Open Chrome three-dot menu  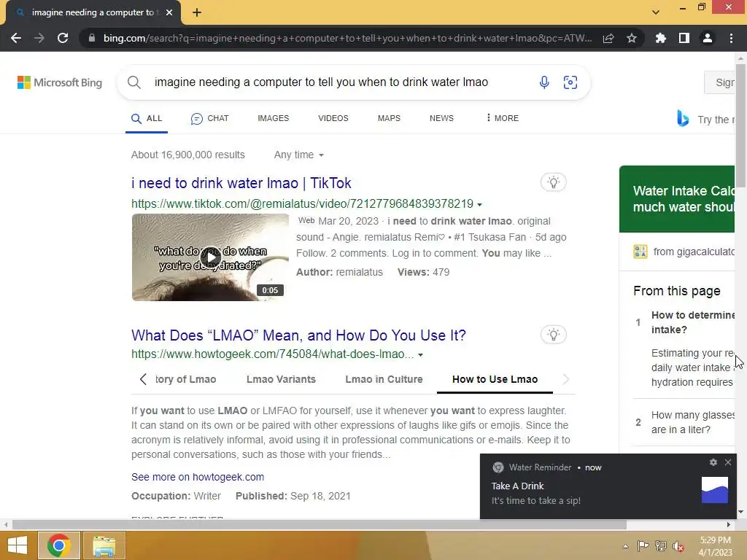[731, 38]
